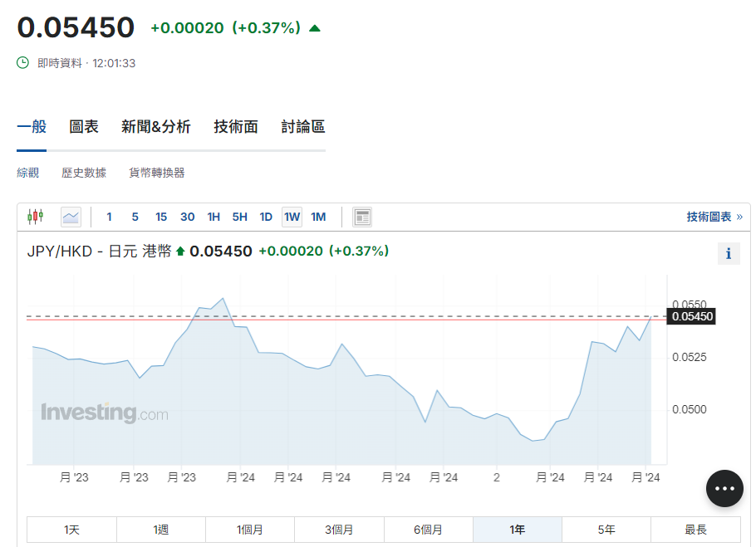Select the 1年 time range
The image size is (756, 547).
coord(517,530)
